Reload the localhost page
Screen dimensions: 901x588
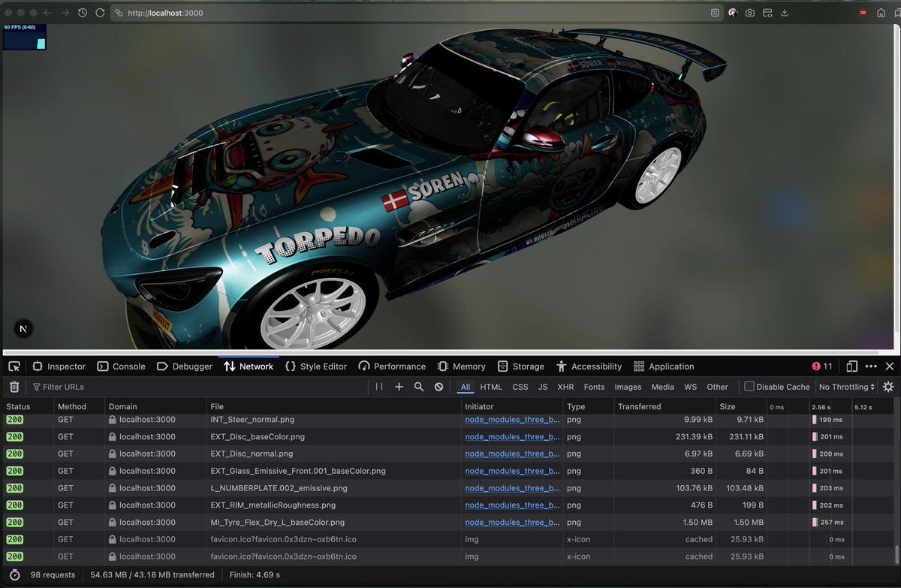tap(100, 13)
